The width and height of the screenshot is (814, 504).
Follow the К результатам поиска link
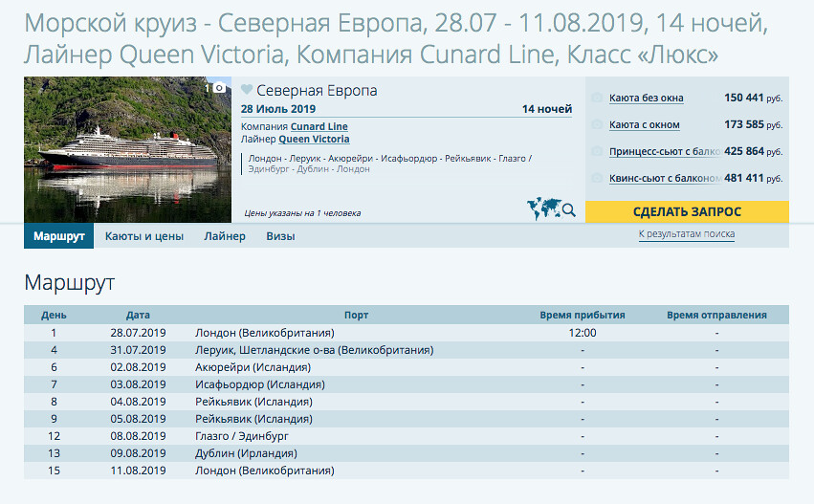coord(686,234)
